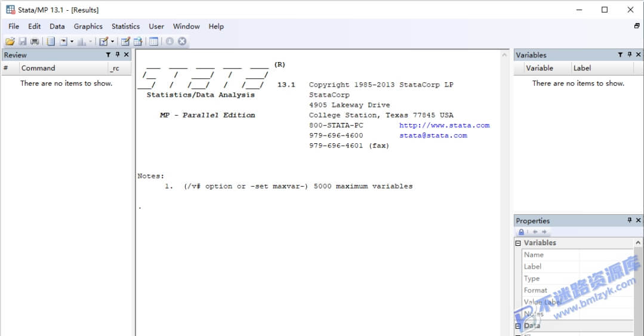The width and height of the screenshot is (644, 336).
Task: Select the Format property field
Action: [x=578, y=291]
